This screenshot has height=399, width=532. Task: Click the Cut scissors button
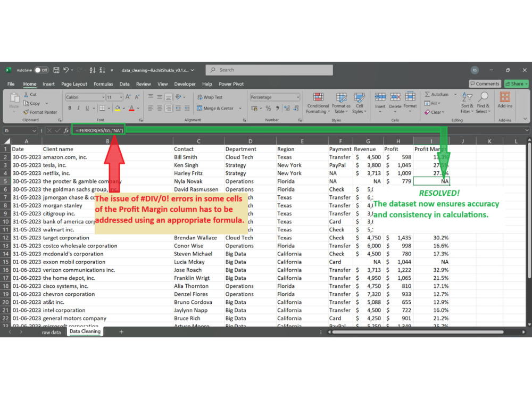[x=30, y=95]
